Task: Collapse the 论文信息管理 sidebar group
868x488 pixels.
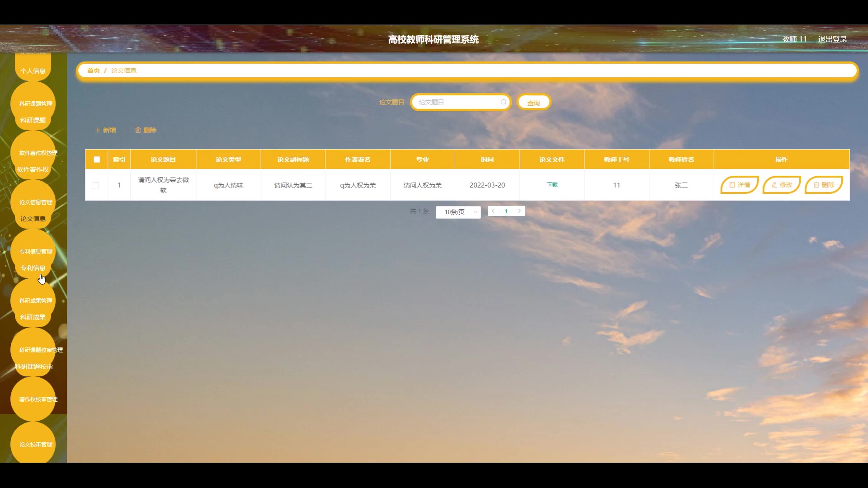Action: (35, 202)
